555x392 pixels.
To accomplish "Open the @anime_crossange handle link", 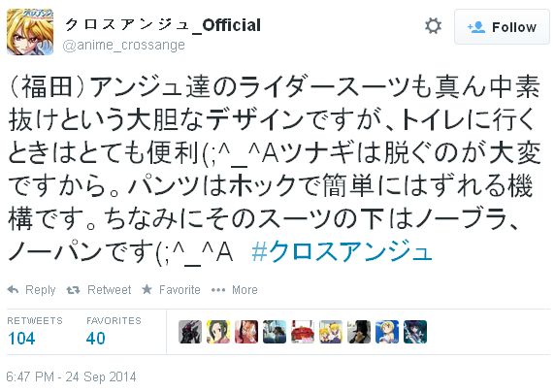I will (124, 46).
